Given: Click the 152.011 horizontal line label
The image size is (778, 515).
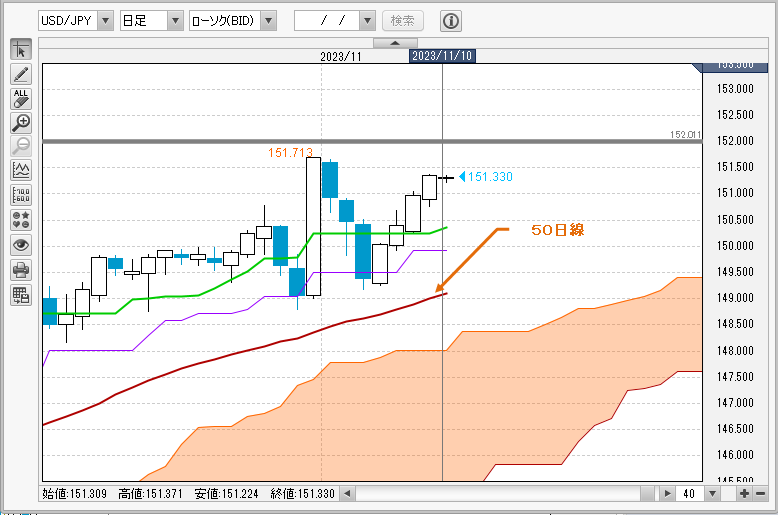Looking at the screenshot, I should click(685, 134).
